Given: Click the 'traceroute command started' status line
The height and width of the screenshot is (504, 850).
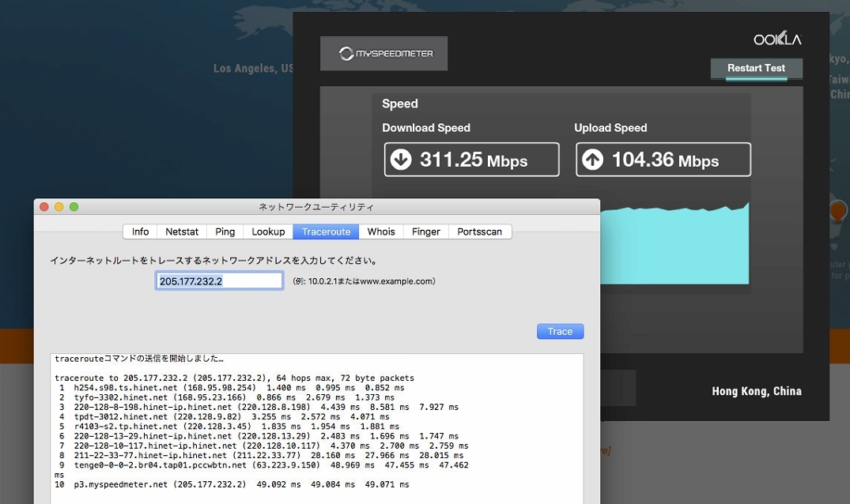Looking at the screenshot, I should [x=139, y=359].
